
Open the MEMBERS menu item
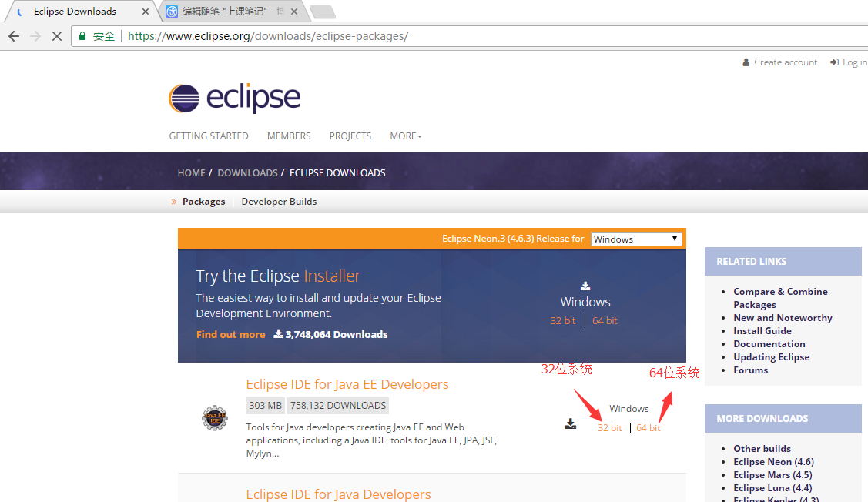tap(289, 136)
